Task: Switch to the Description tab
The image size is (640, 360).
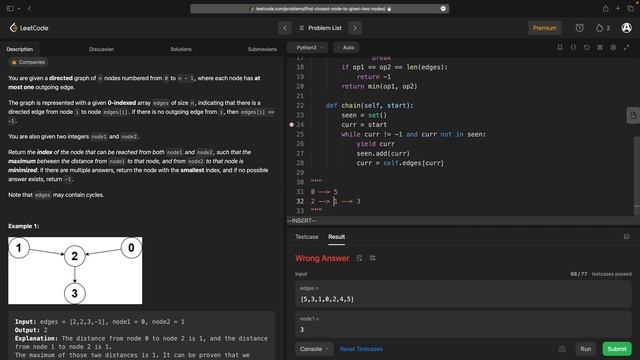Action: 20,49
